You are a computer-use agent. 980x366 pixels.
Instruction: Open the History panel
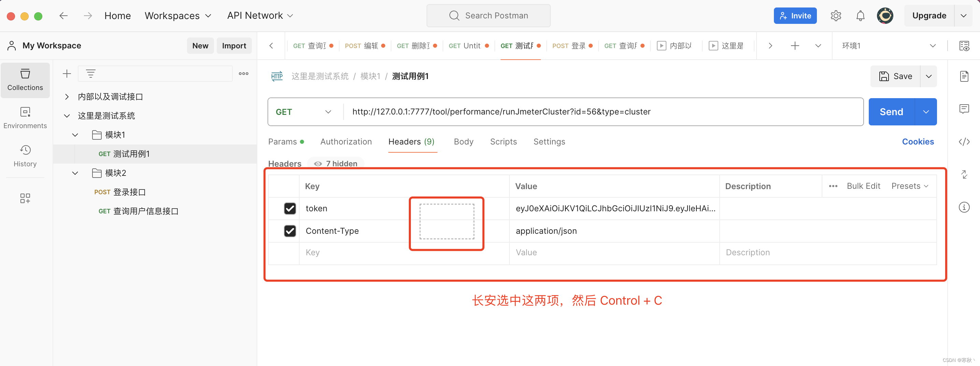point(25,155)
